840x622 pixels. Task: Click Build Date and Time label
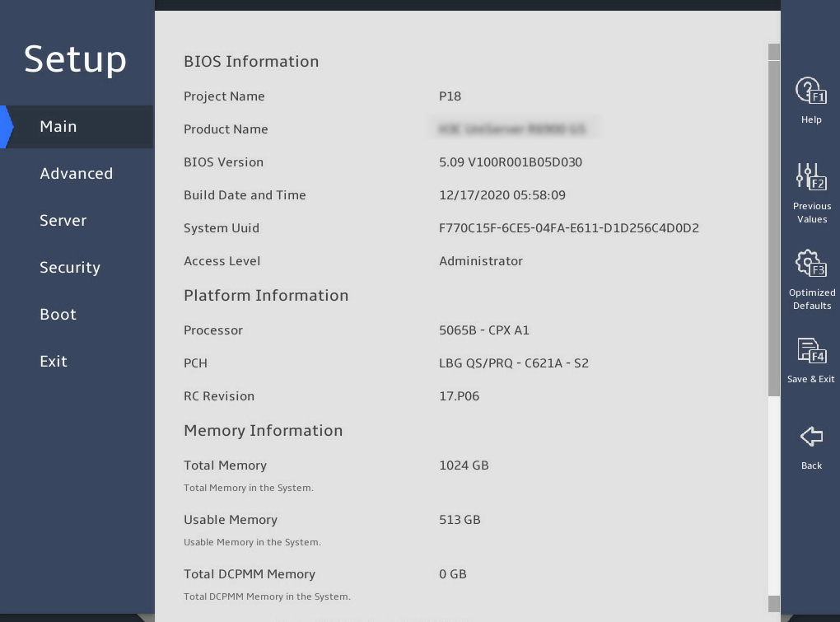point(245,195)
